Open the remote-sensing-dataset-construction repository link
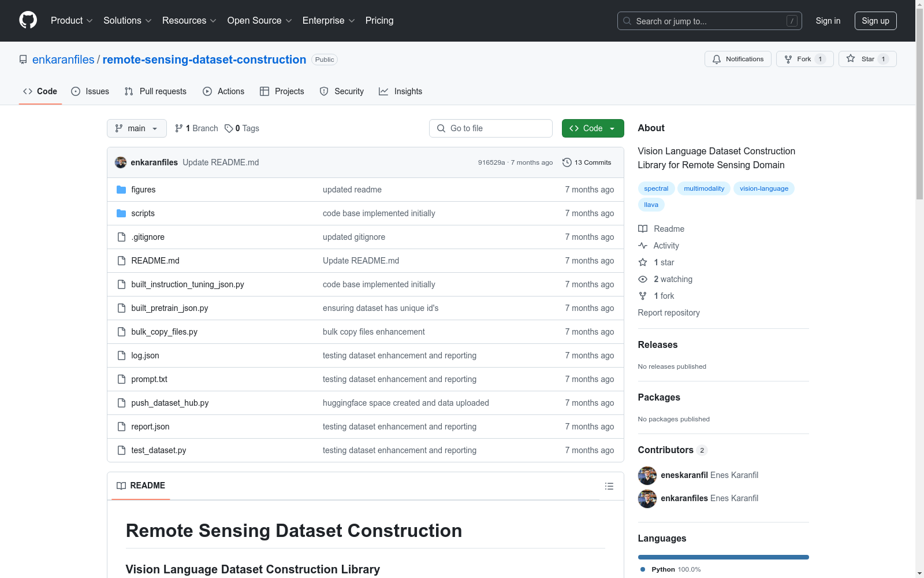924x578 pixels. [x=204, y=60]
